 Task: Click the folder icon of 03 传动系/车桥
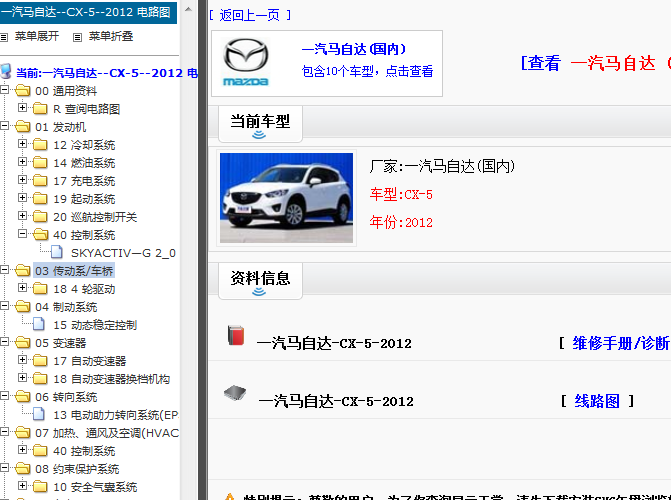click(22, 270)
